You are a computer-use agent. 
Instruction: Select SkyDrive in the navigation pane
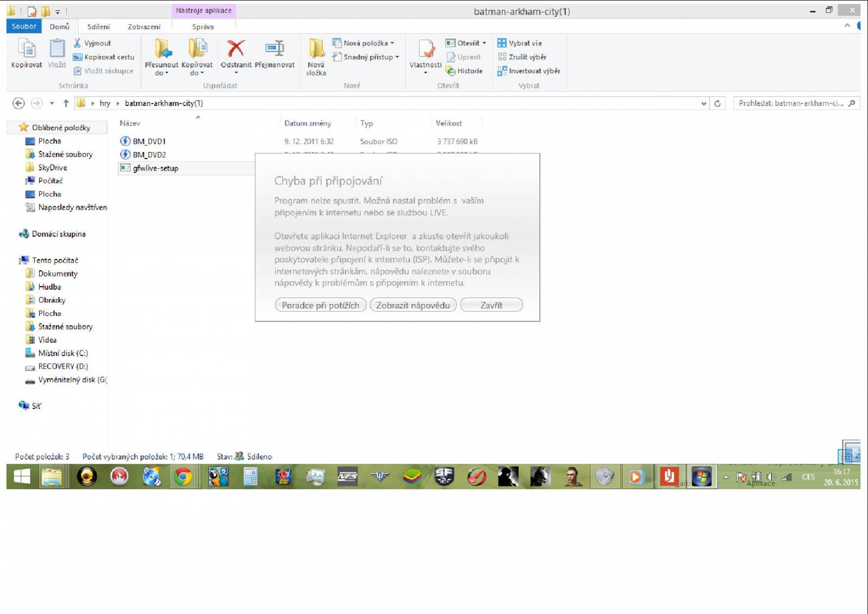(x=52, y=168)
